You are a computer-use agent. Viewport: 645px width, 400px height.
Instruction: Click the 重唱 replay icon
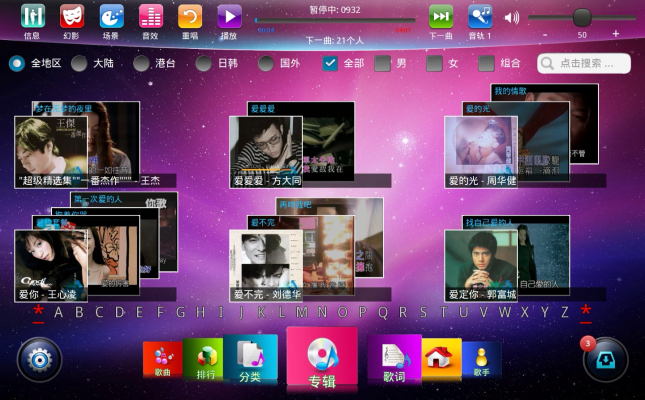pos(190,16)
